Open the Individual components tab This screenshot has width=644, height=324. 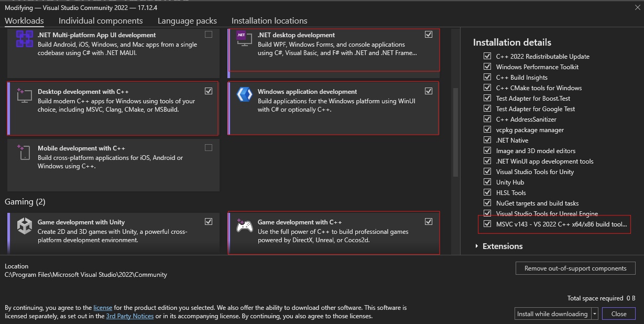101,21
